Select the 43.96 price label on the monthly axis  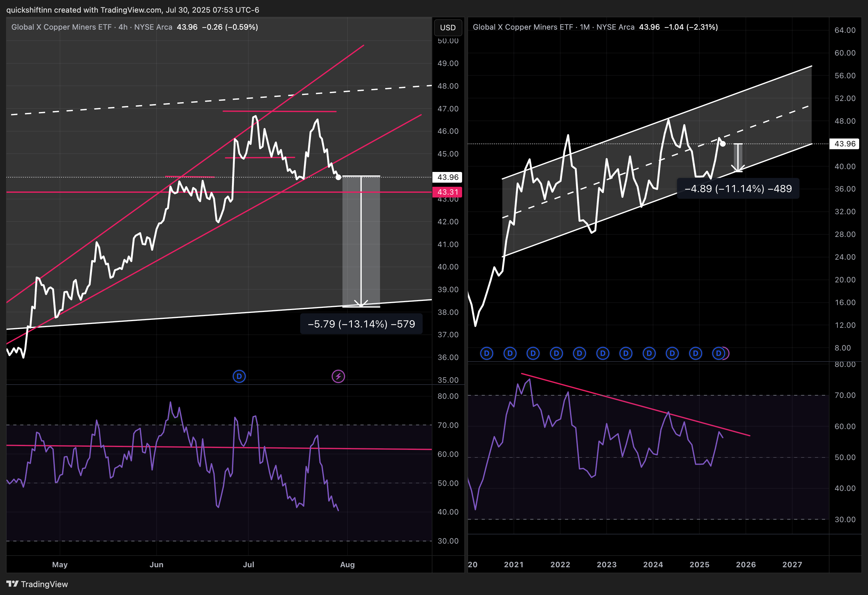click(844, 144)
